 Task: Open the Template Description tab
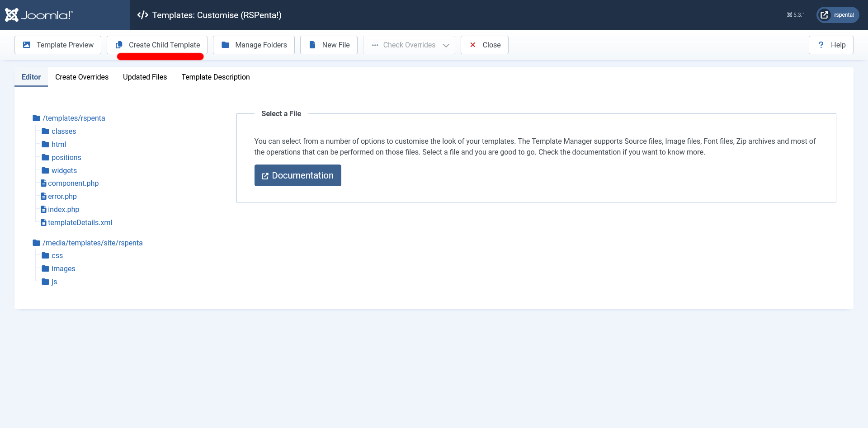(216, 77)
